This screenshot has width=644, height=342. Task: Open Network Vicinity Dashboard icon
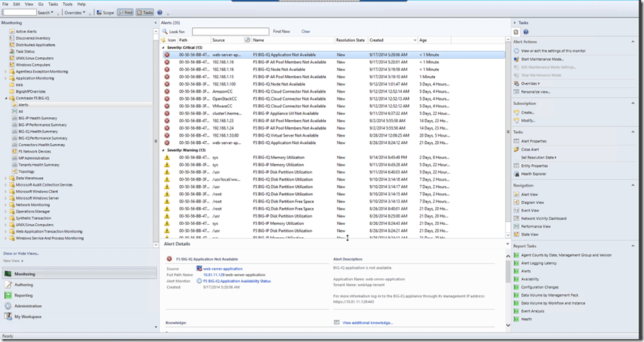tap(516, 218)
